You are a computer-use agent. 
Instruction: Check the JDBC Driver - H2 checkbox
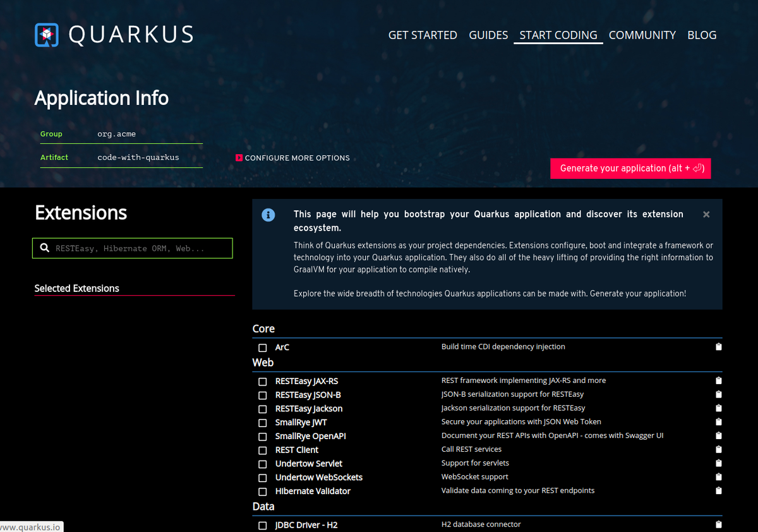pyautogui.click(x=263, y=526)
